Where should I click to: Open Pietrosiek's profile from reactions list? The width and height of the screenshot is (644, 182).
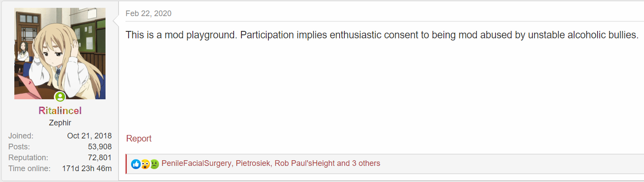[253, 164]
